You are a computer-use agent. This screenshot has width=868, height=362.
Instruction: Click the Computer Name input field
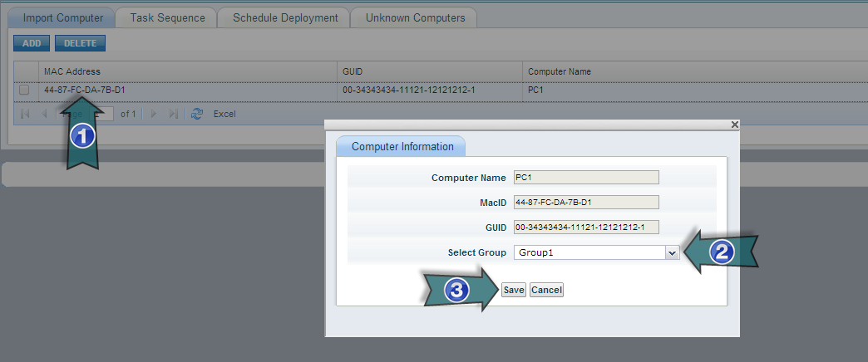click(x=586, y=177)
